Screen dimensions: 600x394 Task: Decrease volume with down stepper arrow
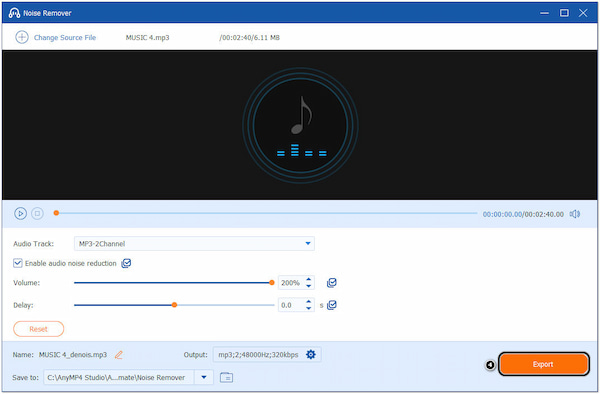click(308, 286)
